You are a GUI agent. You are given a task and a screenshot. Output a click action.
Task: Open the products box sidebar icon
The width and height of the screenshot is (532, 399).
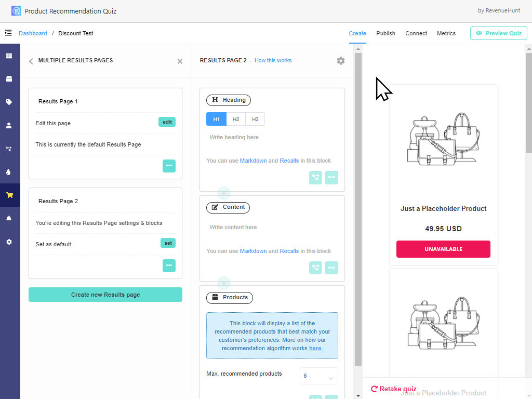coord(9,79)
